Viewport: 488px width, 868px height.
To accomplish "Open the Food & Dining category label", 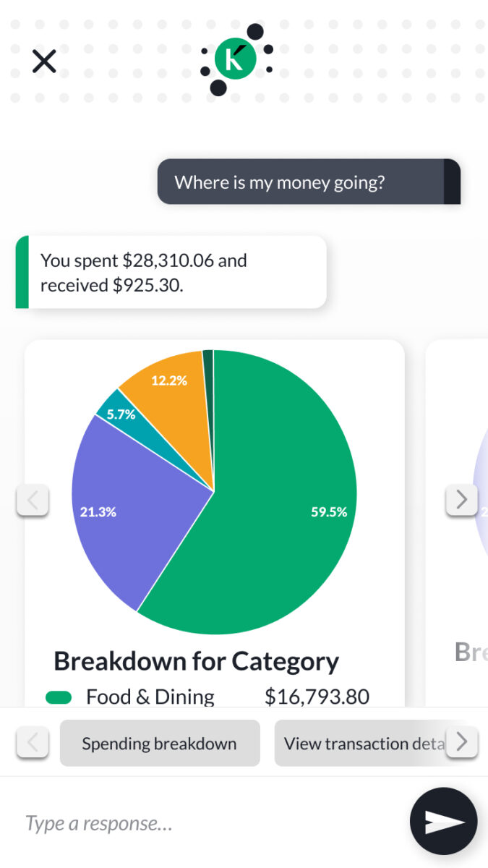I will [x=150, y=697].
